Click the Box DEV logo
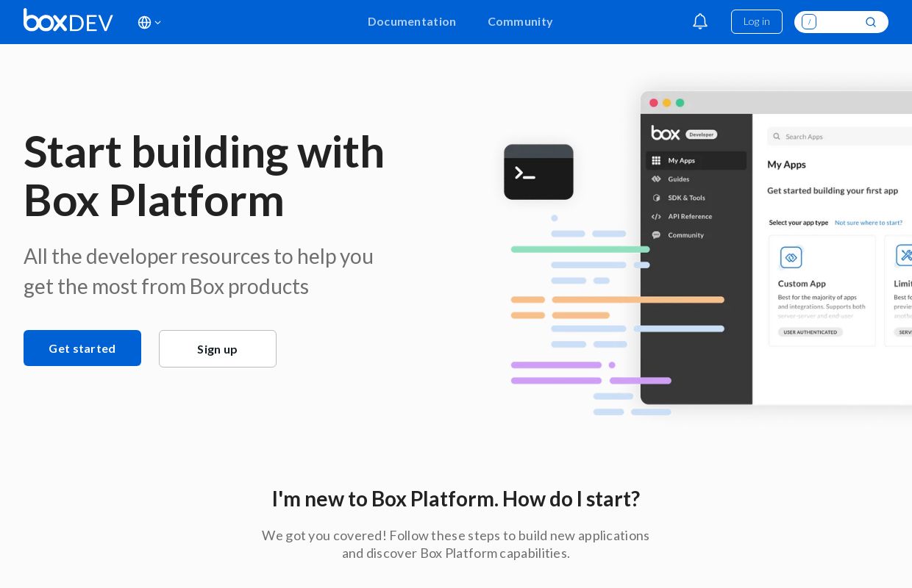 (x=68, y=21)
